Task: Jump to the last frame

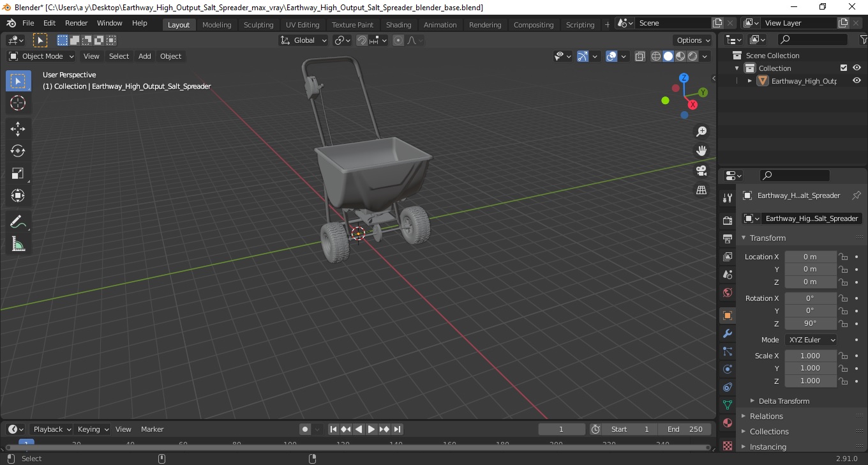Action: (x=397, y=429)
